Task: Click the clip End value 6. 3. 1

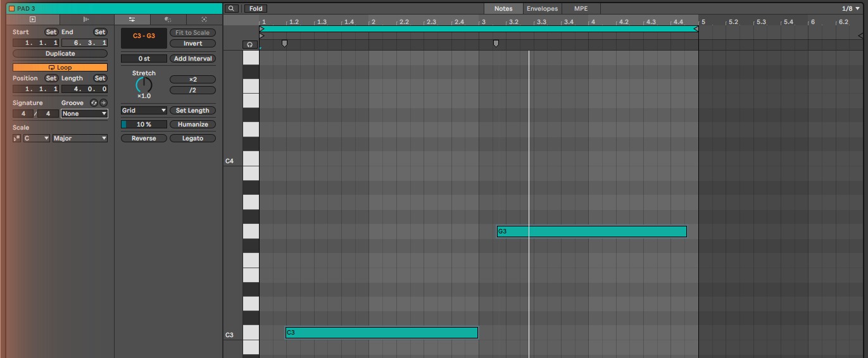Action: click(84, 43)
